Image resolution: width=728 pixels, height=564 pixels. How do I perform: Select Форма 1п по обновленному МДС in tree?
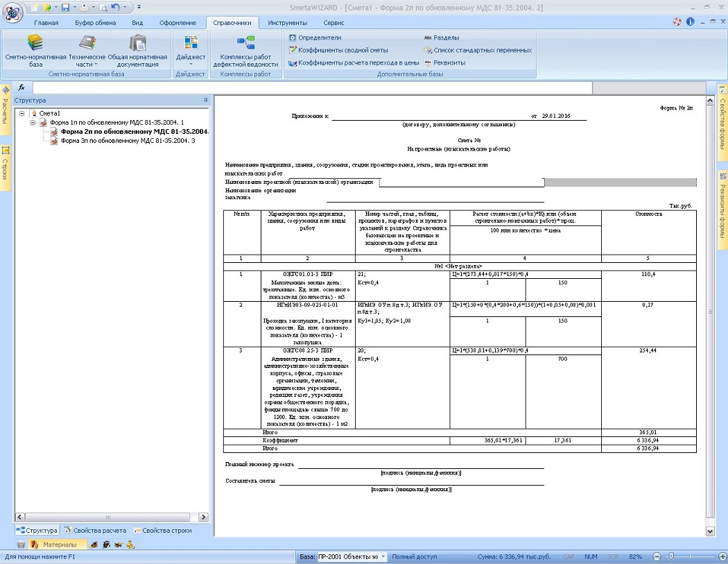point(117,123)
